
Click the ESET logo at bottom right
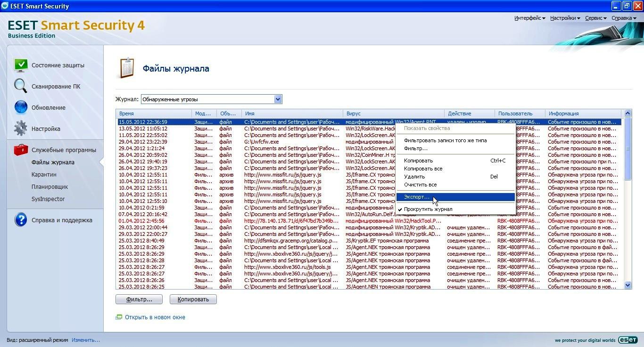(627, 340)
